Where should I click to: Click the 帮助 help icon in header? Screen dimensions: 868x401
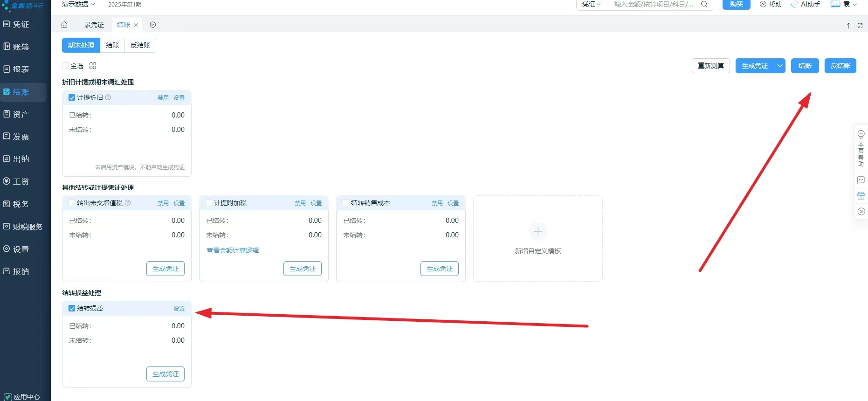pyautogui.click(x=771, y=4)
